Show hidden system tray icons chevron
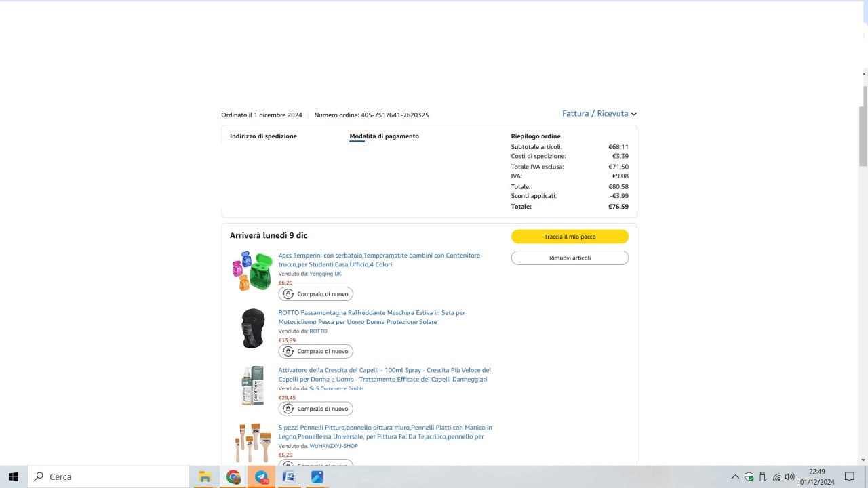Image resolution: width=868 pixels, height=488 pixels. (x=735, y=476)
